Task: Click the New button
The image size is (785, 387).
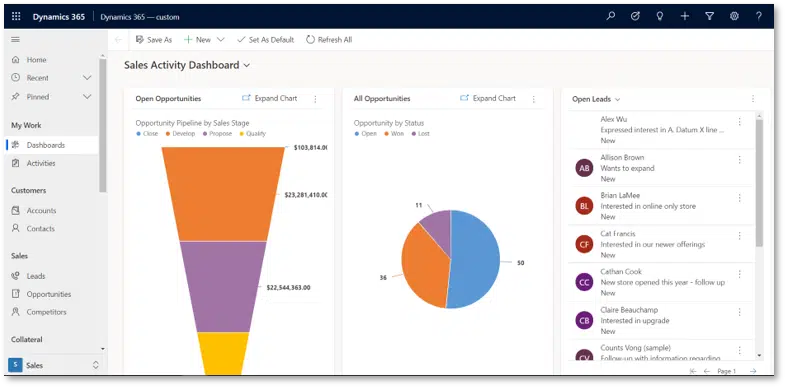Action: click(x=197, y=40)
